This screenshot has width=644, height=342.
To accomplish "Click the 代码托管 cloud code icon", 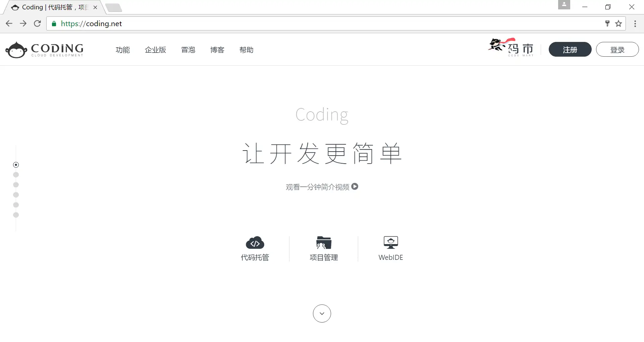I will (255, 243).
